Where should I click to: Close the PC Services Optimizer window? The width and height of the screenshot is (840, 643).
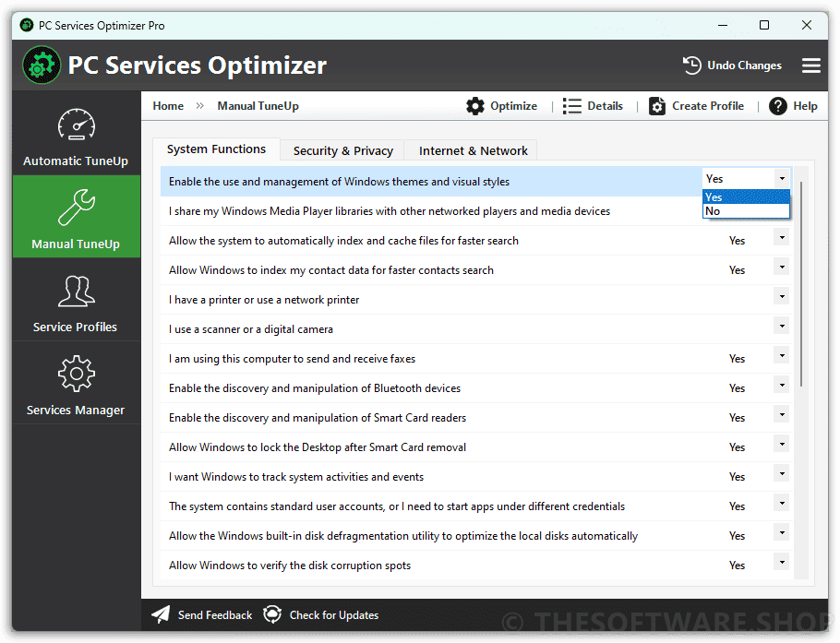pyautogui.click(x=806, y=25)
